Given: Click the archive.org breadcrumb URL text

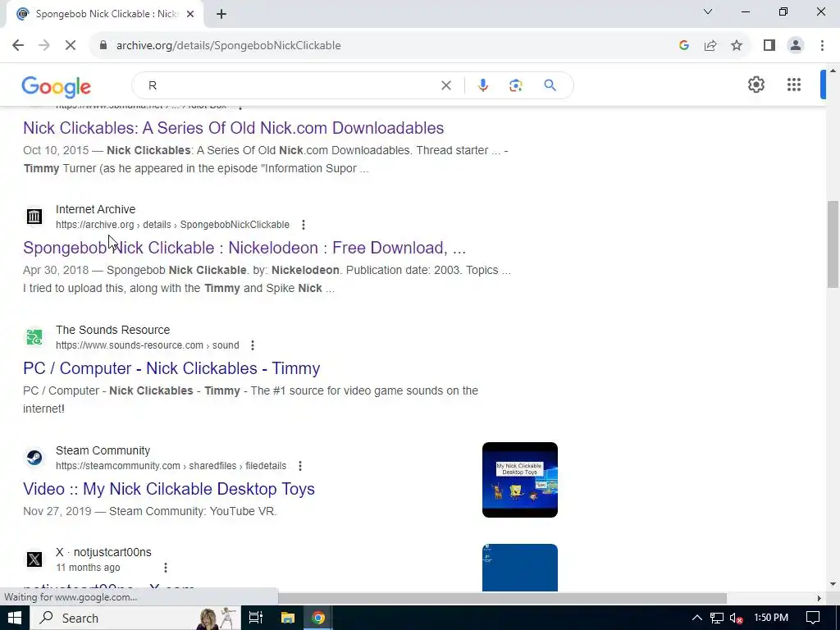Looking at the screenshot, I should (172, 225).
